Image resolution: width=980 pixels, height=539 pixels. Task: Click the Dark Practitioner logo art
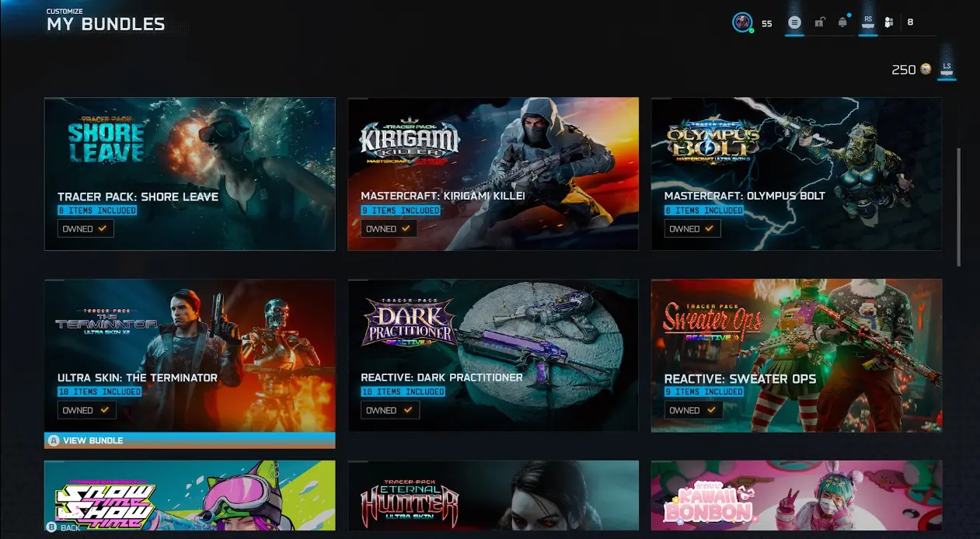[x=410, y=322]
